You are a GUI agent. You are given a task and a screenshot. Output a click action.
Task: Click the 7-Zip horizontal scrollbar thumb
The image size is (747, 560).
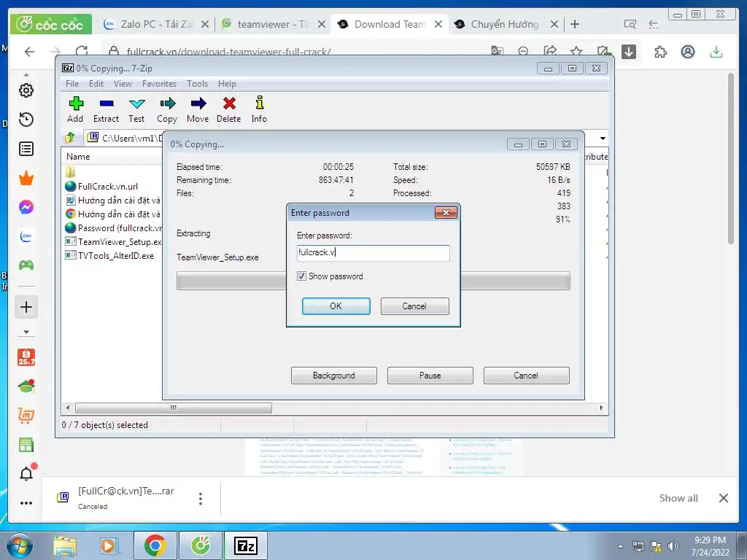tap(174, 408)
